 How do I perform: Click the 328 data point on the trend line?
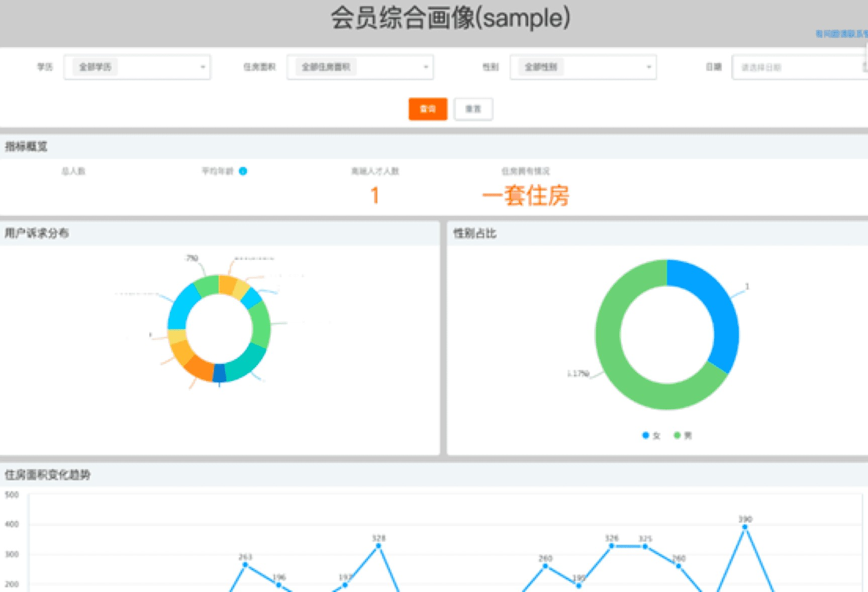(x=378, y=546)
